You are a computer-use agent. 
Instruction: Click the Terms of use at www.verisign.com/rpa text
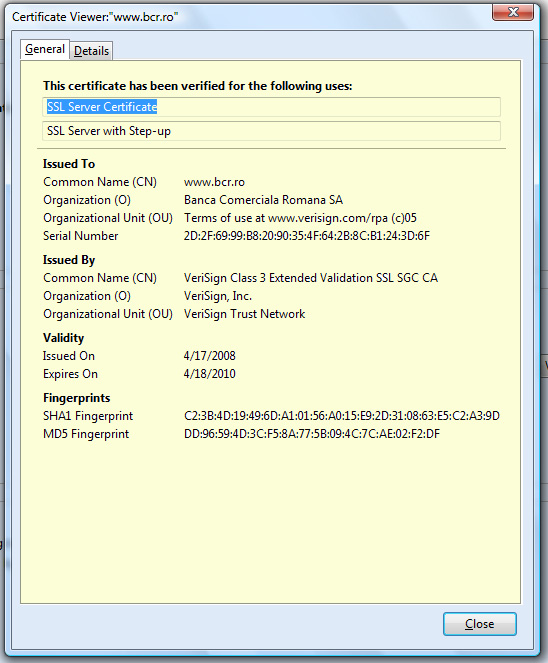(300, 218)
